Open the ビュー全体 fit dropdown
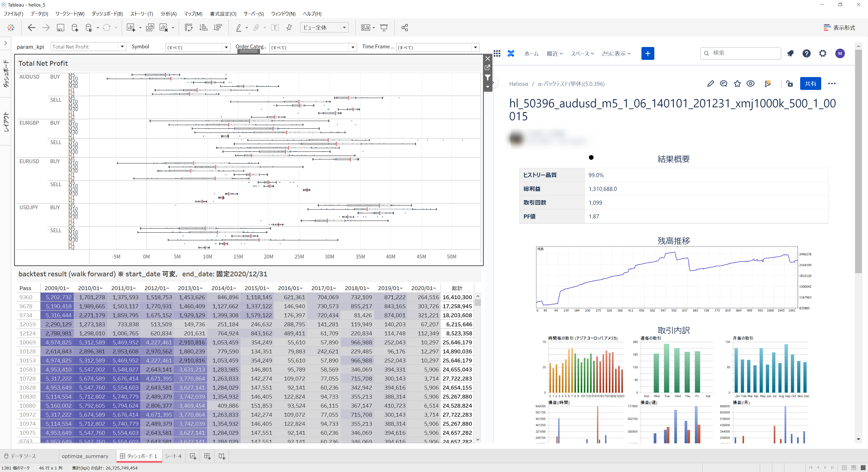This screenshot has width=868, height=472. point(344,28)
